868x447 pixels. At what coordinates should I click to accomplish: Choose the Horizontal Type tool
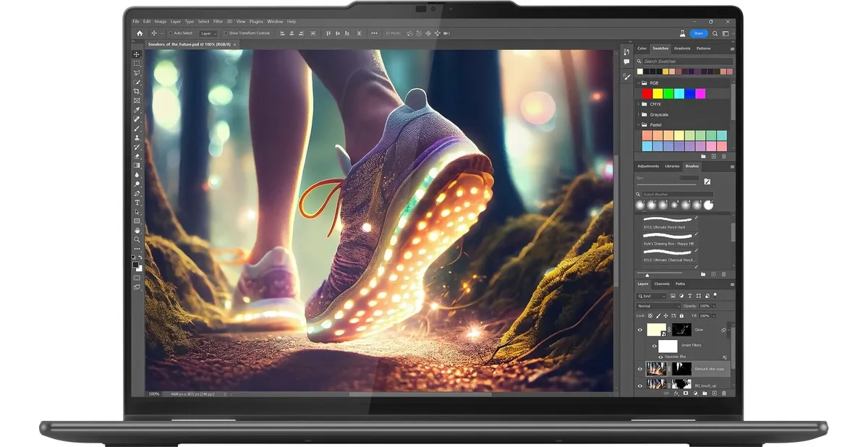[137, 203]
